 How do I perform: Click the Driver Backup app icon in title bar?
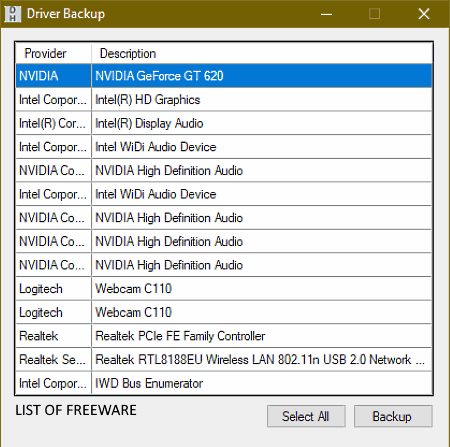point(13,14)
